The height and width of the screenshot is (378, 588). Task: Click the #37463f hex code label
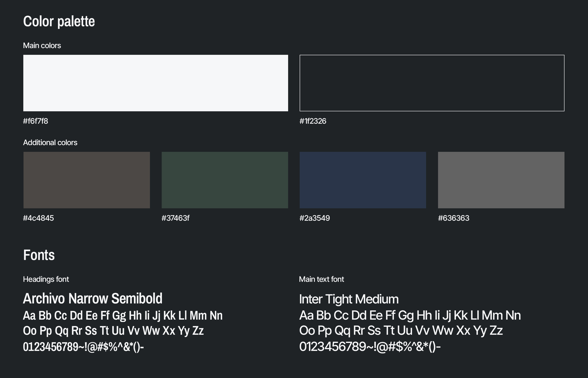[176, 218]
